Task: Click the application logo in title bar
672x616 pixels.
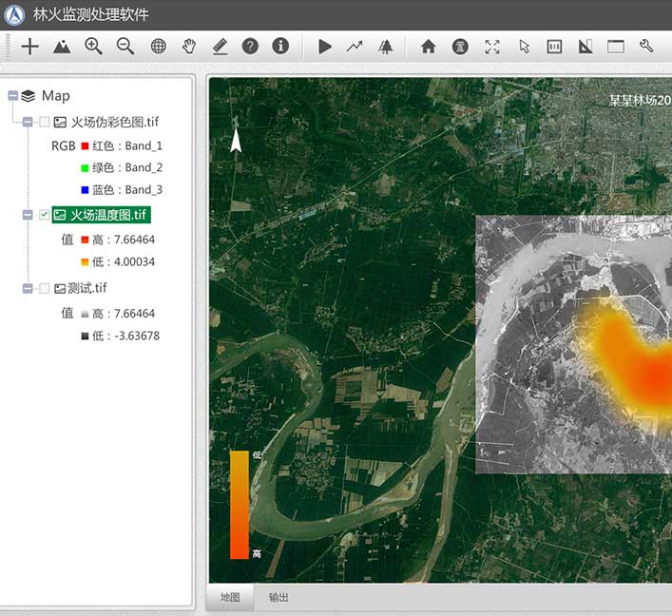Action: pyautogui.click(x=15, y=15)
